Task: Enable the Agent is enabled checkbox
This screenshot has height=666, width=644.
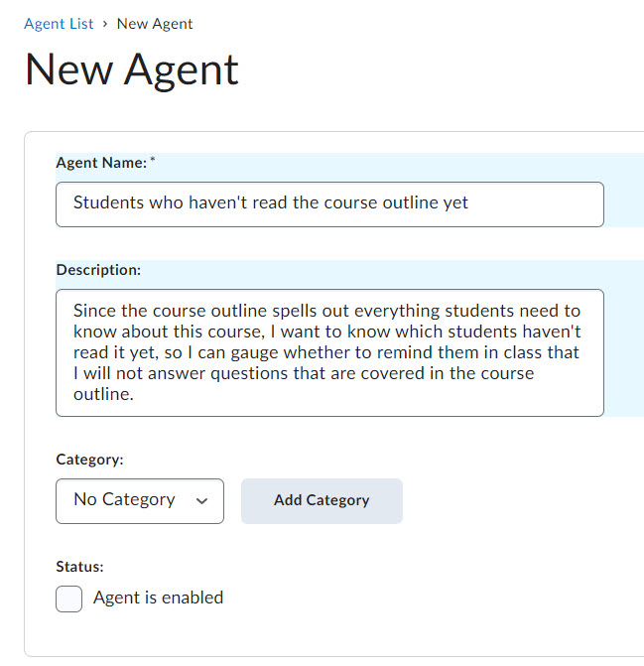Action: pos(69,599)
